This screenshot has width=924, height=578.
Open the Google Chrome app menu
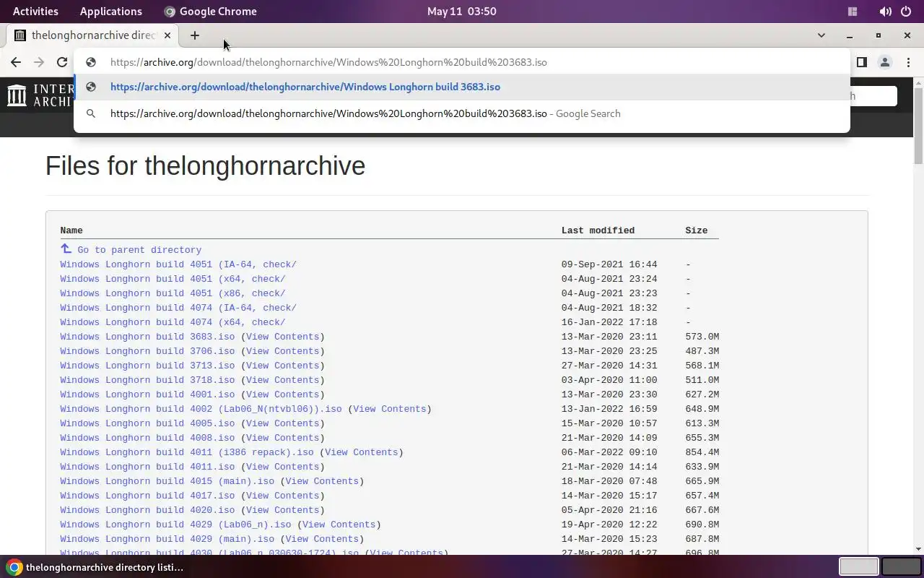pos(210,12)
